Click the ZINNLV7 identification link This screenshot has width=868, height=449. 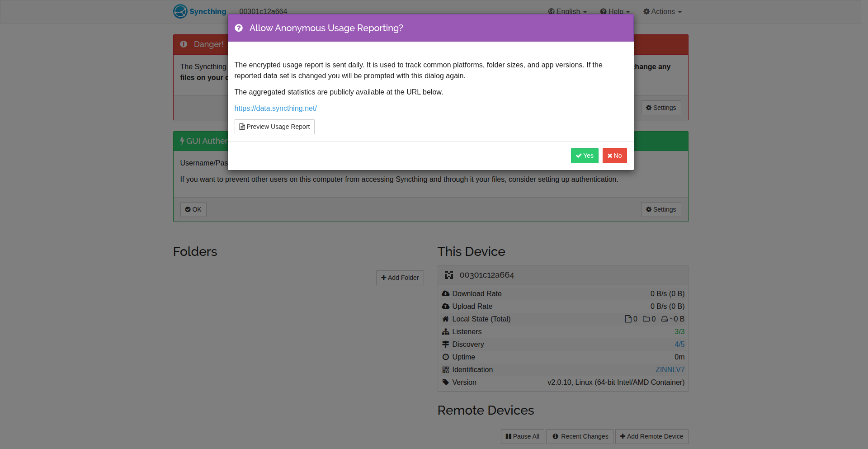(670, 369)
